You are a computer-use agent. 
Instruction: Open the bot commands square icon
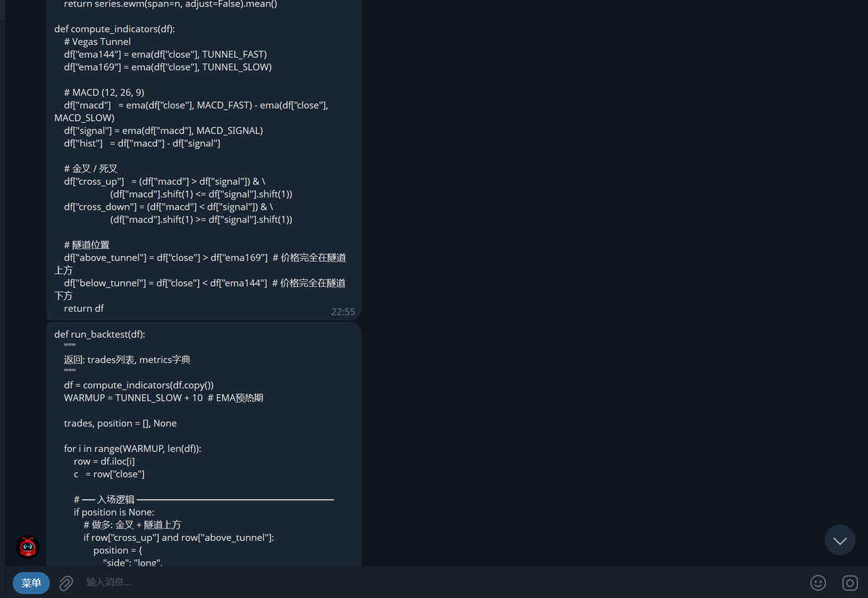click(850, 583)
